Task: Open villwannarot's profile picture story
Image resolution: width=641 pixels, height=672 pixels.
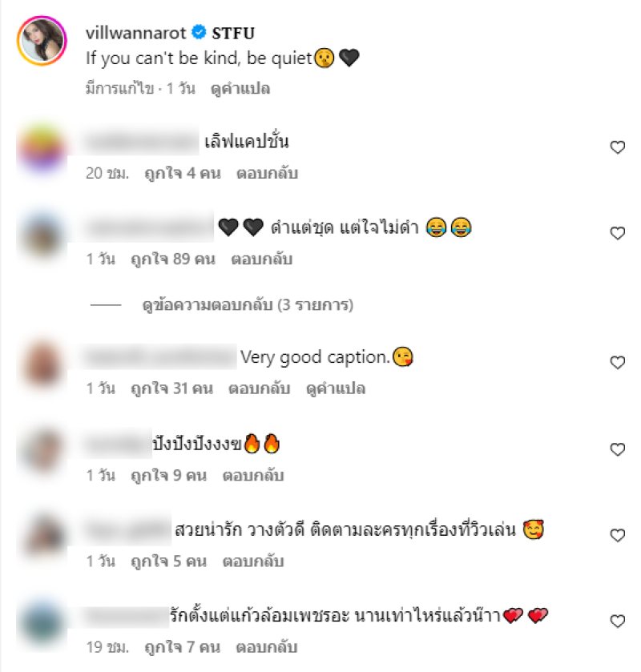Action: pos(42,41)
